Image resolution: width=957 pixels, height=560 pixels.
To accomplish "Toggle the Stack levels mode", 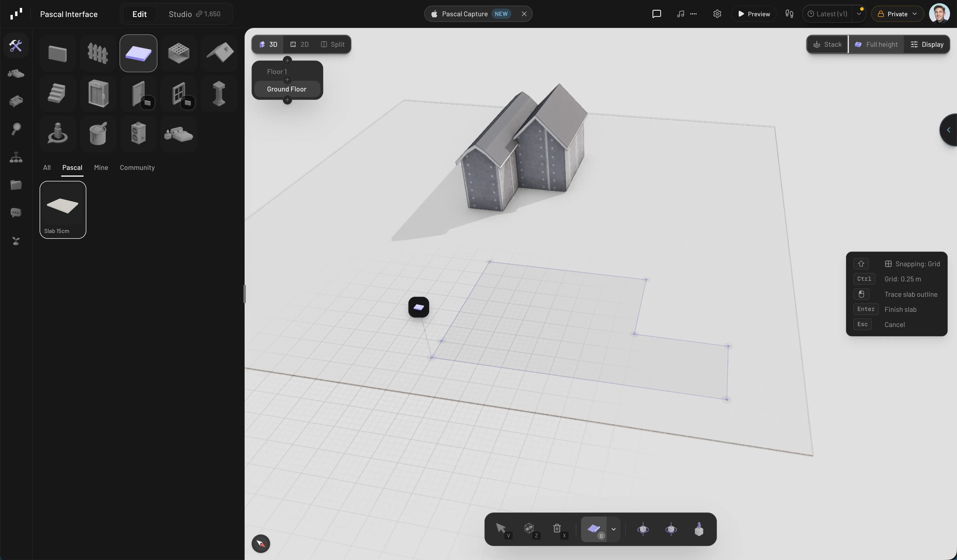I will 828,44.
